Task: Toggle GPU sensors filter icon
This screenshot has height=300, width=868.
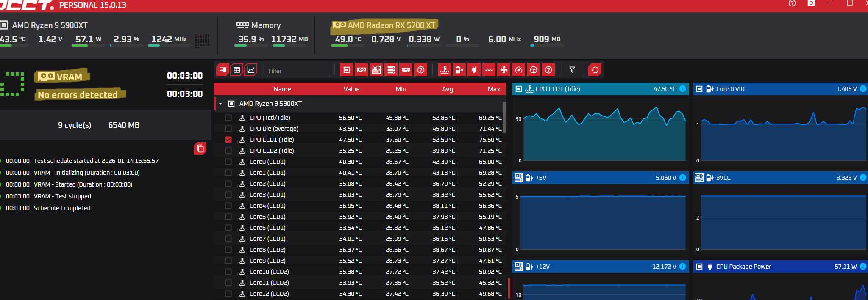Action: (x=362, y=70)
